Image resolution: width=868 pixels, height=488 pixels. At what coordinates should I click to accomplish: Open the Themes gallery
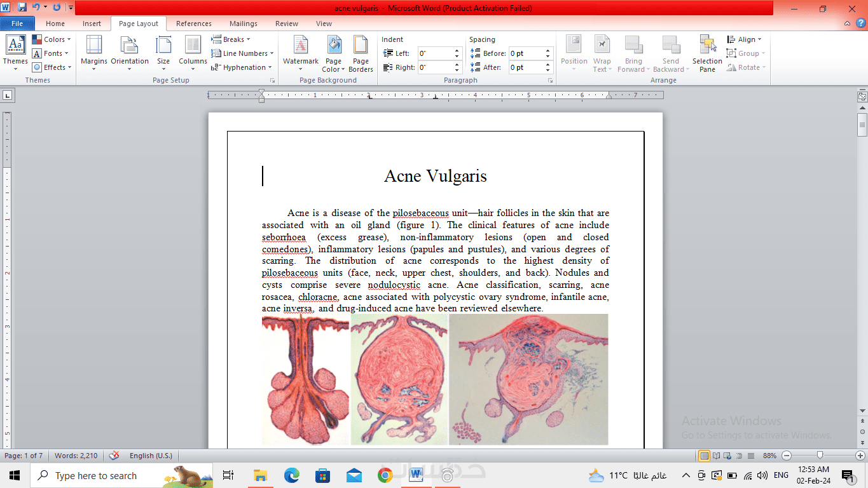click(x=15, y=53)
